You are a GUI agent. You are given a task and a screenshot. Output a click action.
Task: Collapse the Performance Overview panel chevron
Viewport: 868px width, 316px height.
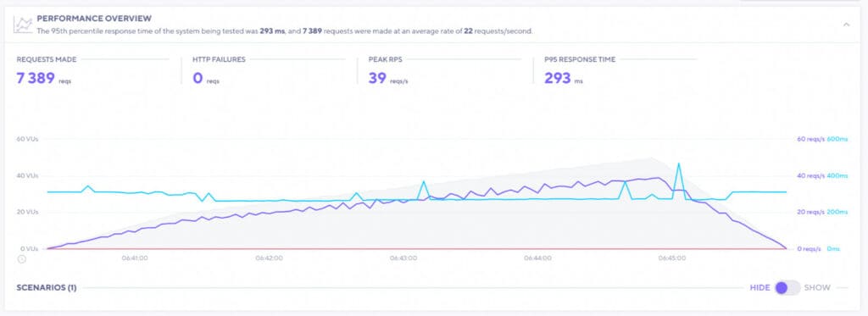pyautogui.click(x=846, y=25)
